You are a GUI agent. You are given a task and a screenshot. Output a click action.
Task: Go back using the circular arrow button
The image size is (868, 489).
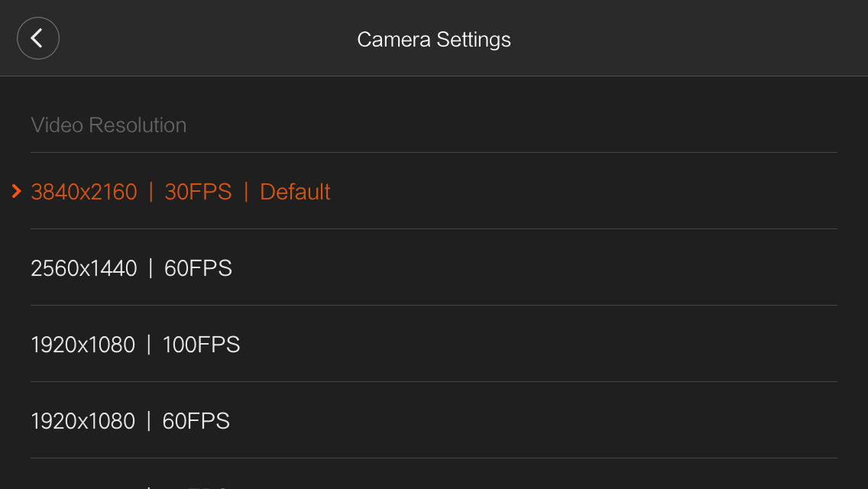[37, 38]
